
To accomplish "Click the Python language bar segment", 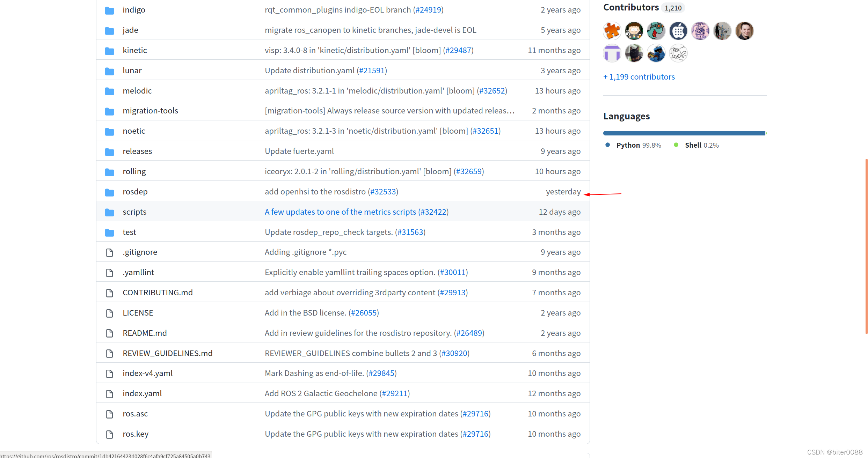I will tap(684, 133).
